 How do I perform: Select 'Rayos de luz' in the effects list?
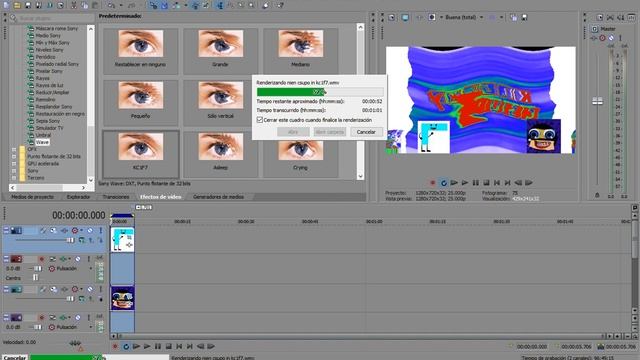click(x=49, y=85)
